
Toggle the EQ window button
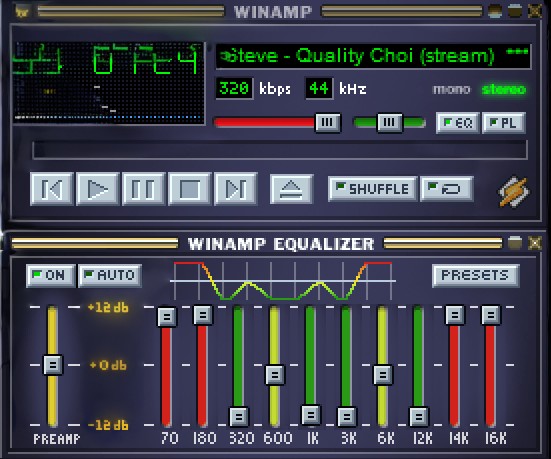coord(458,123)
